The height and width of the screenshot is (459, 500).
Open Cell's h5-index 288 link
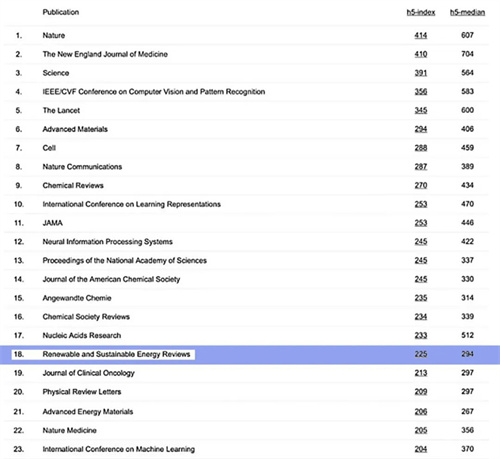421,148
